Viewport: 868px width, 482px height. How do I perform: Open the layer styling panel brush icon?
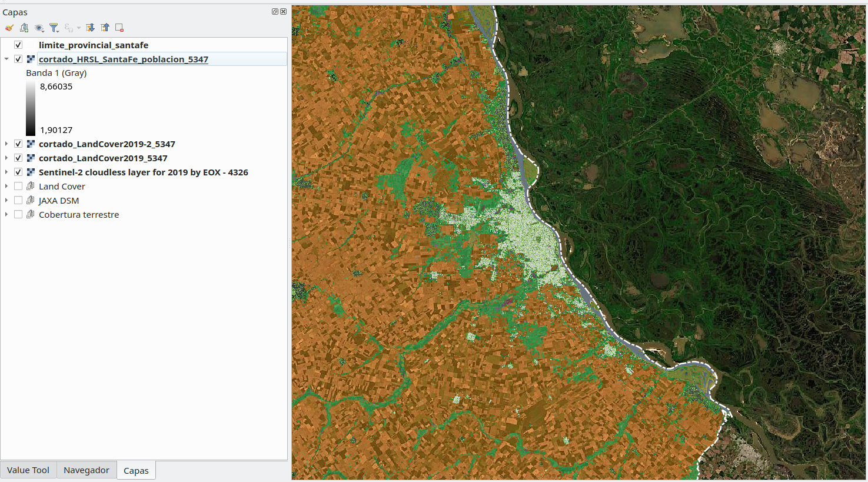9,28
